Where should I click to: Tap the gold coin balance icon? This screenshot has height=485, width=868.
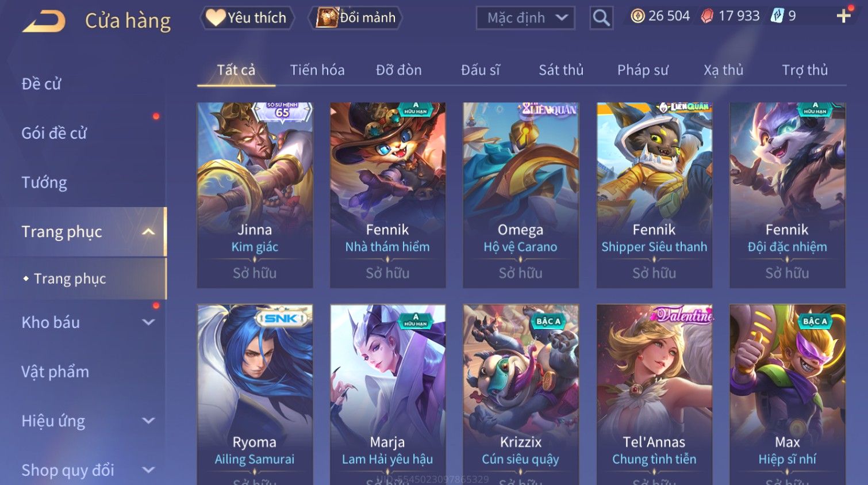point(637,16)
